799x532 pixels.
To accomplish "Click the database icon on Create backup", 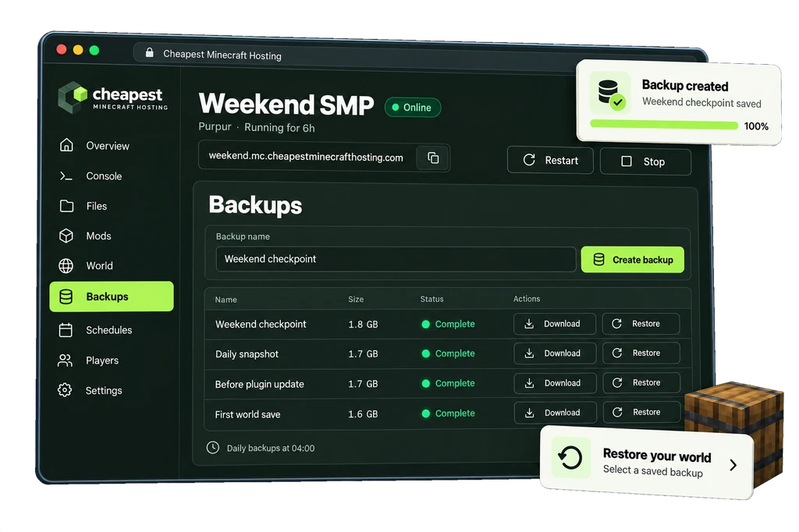I will click(x=598, y=260).
